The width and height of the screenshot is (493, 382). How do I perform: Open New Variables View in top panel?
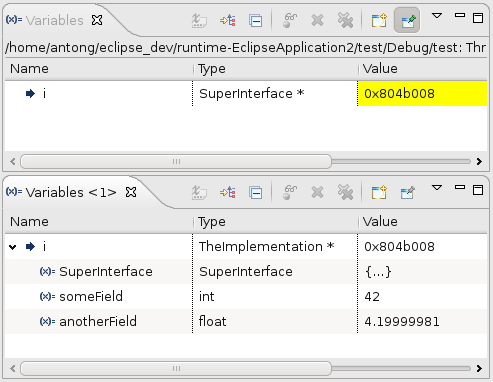coord(379,21)
